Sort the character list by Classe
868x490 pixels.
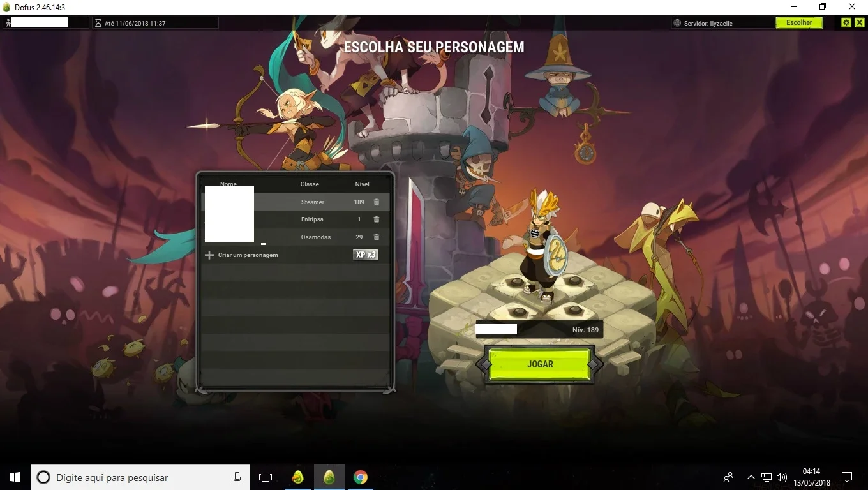(x=310, y=184)
